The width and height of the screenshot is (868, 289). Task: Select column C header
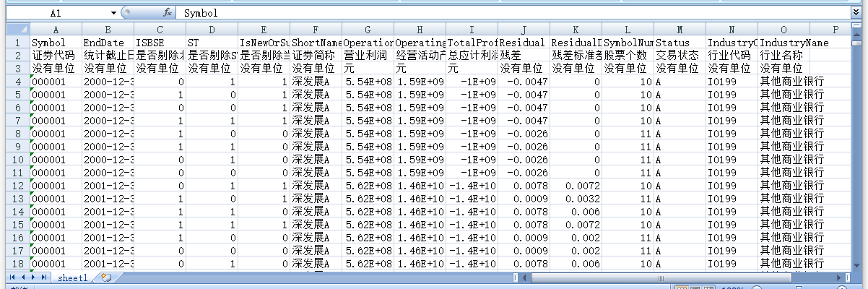point(160,30)
